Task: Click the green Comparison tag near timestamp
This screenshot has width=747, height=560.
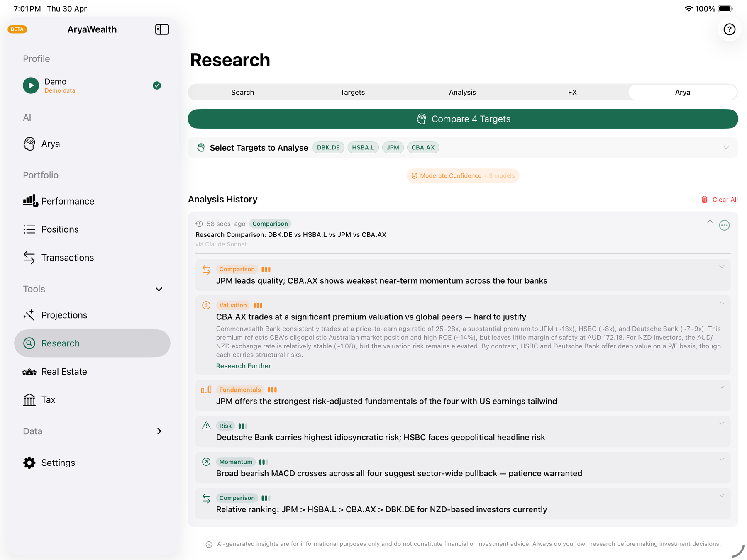Action: tap(270, 224)
